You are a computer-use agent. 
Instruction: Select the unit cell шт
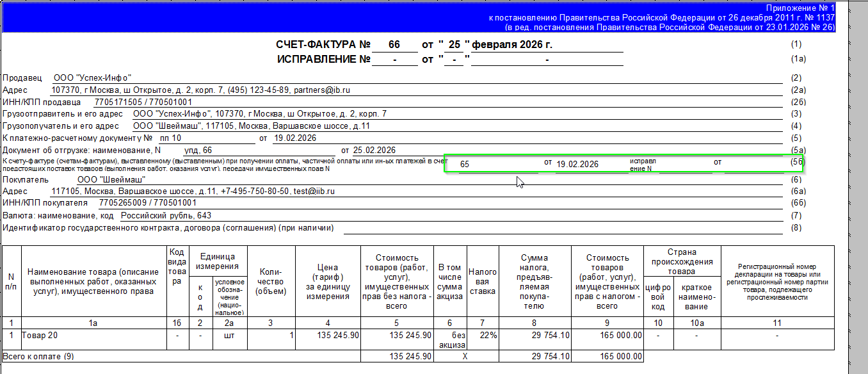[x=229, y=334]
